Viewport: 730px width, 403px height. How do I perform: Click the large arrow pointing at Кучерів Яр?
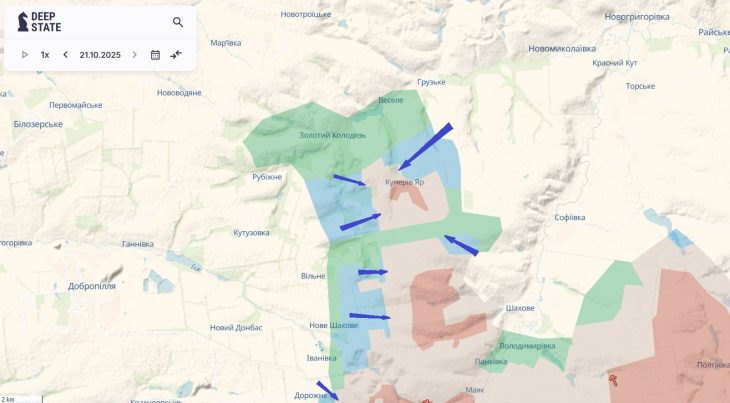[x=425, y=147]
